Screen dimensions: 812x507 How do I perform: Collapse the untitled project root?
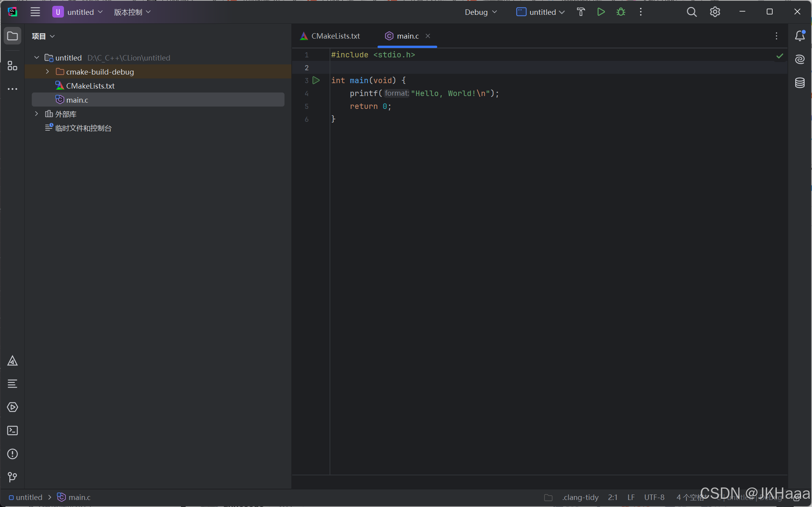(x=37, y=58)
